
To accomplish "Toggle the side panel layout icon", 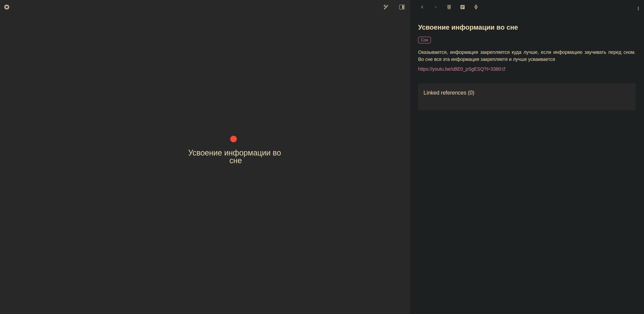I will pyautogui.click(x=402, y=7).
